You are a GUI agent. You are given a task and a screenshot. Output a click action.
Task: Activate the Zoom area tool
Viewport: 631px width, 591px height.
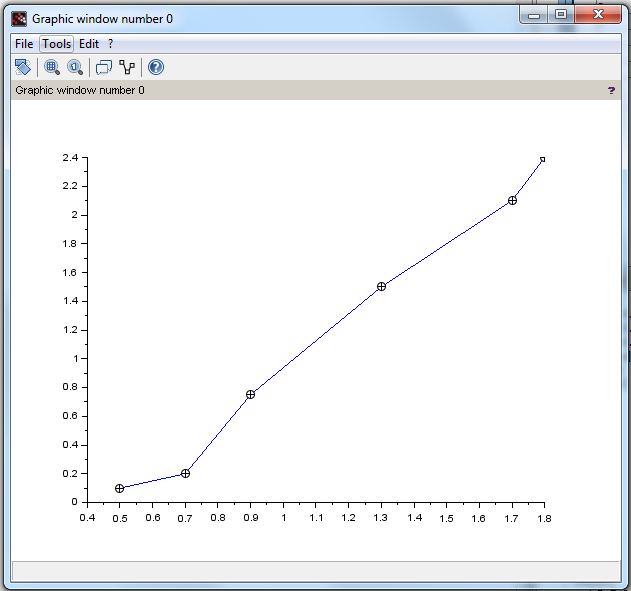52,67
